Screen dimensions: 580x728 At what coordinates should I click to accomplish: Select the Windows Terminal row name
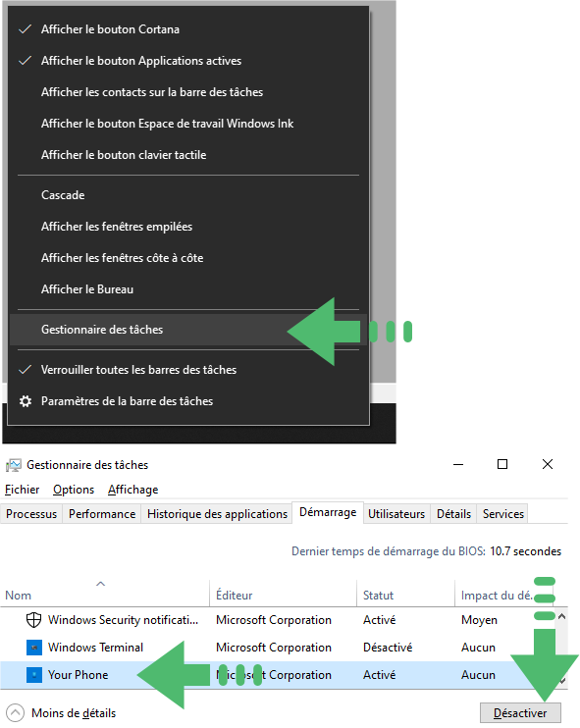click(x=95, y=648)
